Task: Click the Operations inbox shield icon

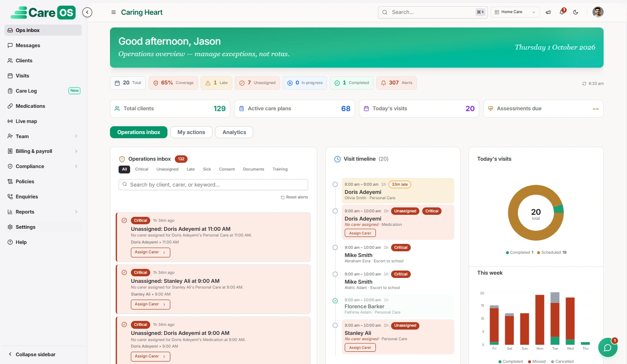Action: [x=122, y=159]
